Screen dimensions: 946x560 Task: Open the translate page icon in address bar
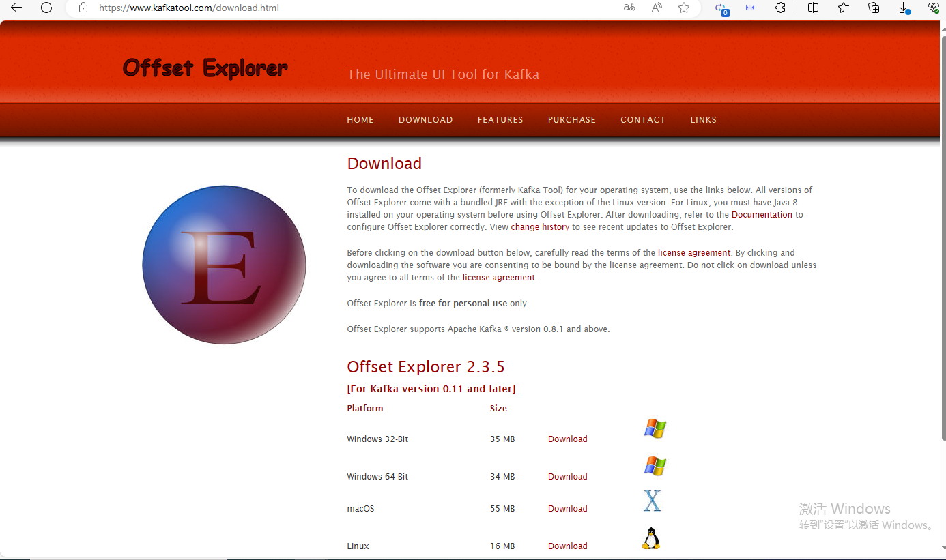tap(629, 8)
